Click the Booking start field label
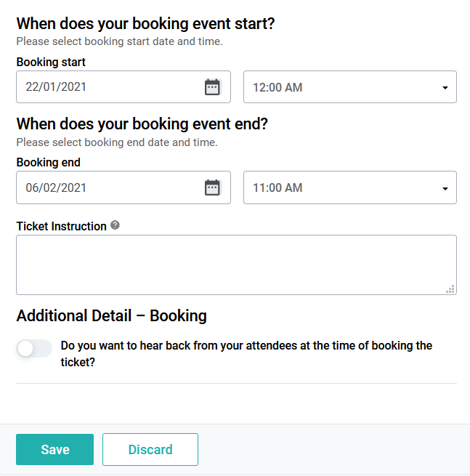Screen dimensions: 470x476 coord(51,62)
